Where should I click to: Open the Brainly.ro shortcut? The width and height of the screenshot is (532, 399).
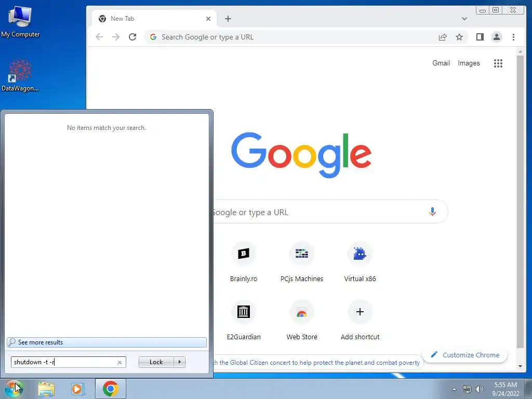point(243,262)
